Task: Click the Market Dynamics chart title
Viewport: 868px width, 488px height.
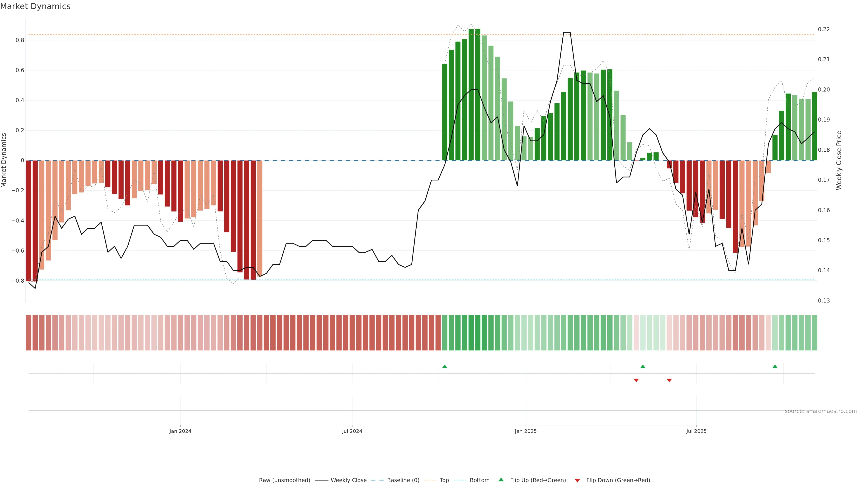Action: point(35,6)
